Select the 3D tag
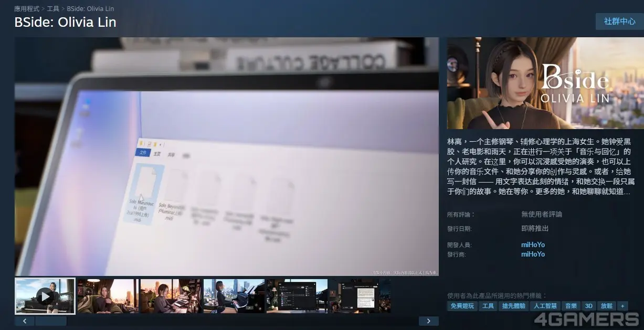This screenshot has height=330, width=644. (x=589, y=306)
